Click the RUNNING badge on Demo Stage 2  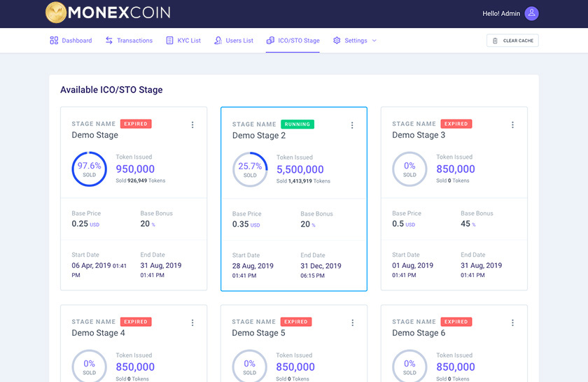coord(297,124)
